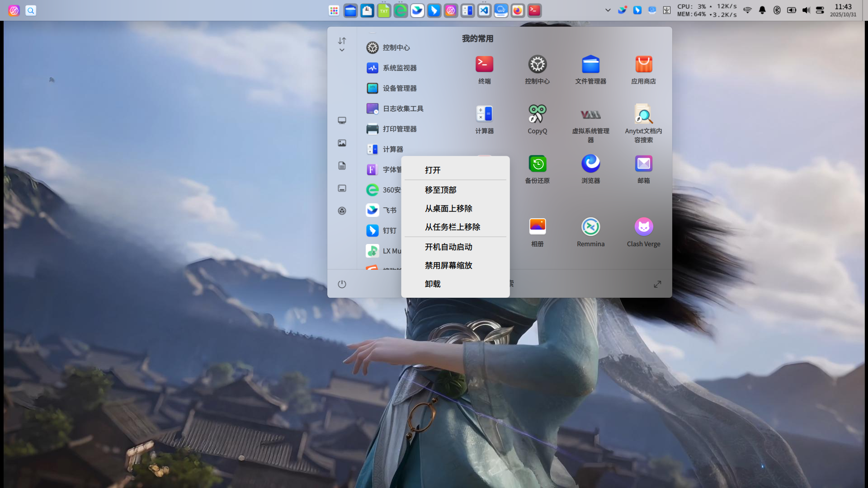Launch CopyQ from the 我的常用 grid

(537, 120)
